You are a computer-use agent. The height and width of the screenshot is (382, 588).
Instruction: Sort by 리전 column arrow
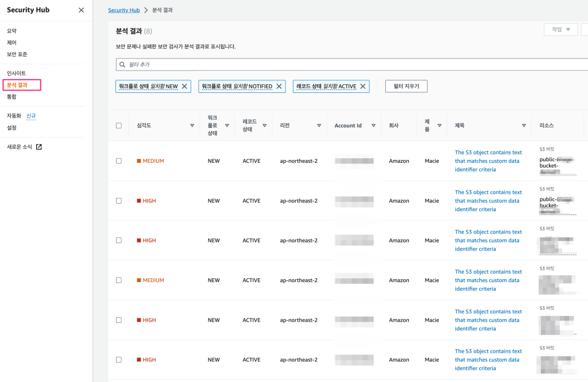319,126
